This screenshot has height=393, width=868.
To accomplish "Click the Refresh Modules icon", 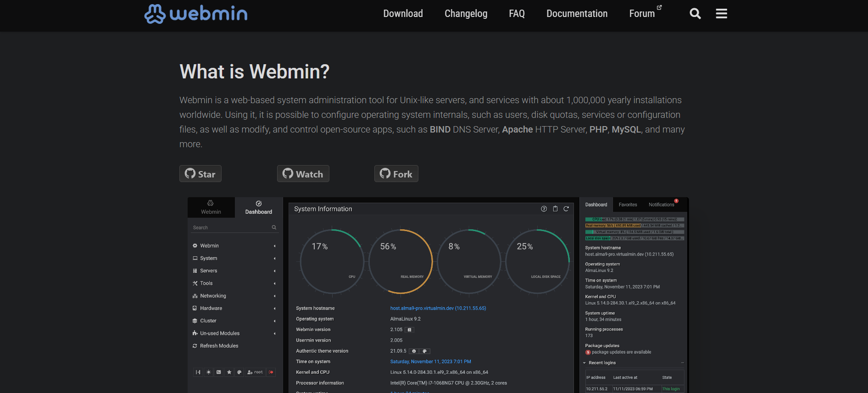I will pos(195,346).
